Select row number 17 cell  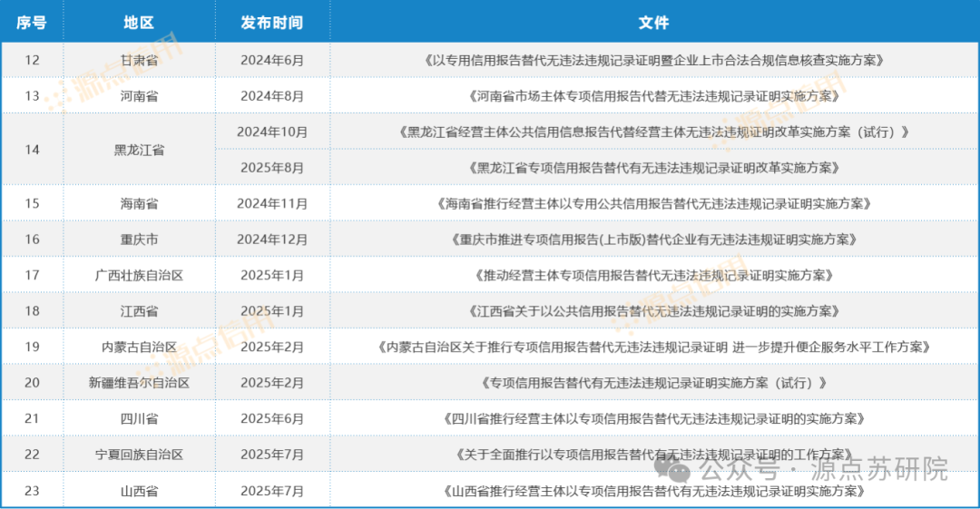pos(32,275)
